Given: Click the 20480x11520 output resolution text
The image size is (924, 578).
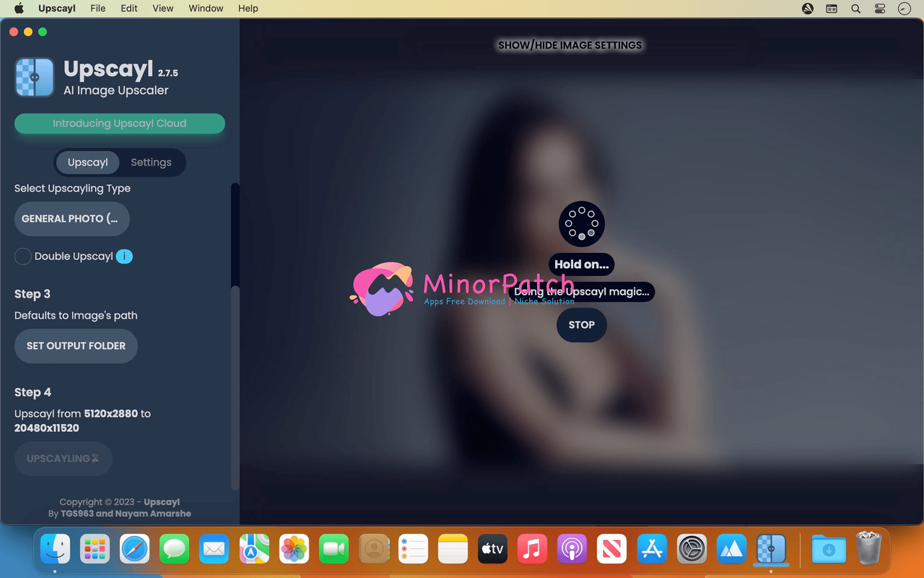Looking at the screenshot, I should click(47, 428).
